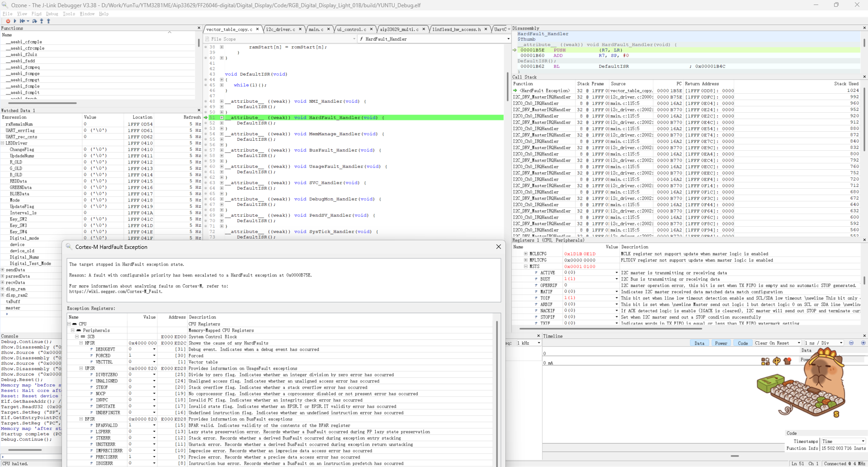The height and width of the screenshot is (467, 868).
Task: Open the Debug menu
Action: 52,14
